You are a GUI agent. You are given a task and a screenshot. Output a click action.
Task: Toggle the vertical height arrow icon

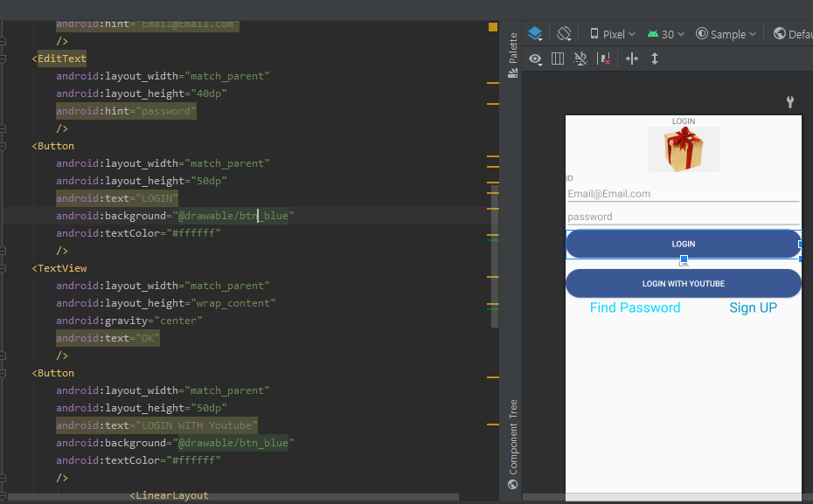(655, 59)
